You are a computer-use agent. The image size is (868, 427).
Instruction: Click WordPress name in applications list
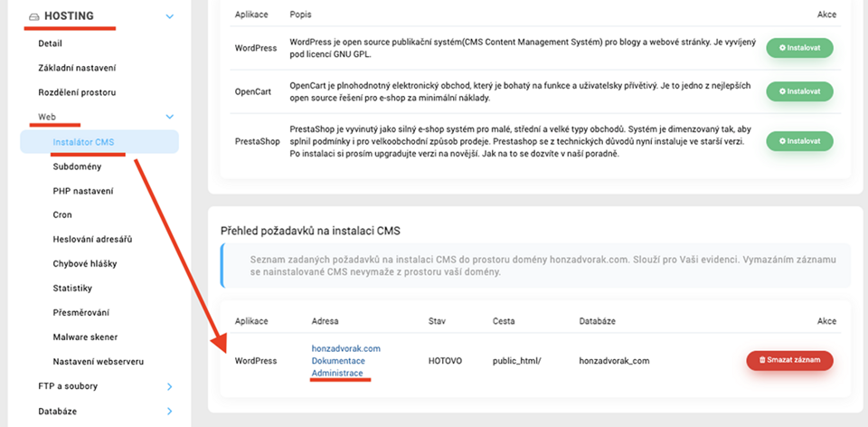pos(256,48)
